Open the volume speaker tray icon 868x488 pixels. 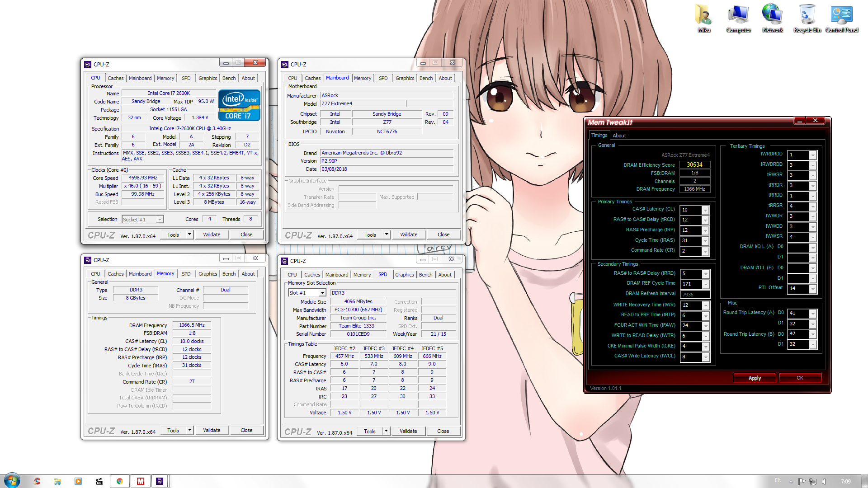[x=824, y=481]
